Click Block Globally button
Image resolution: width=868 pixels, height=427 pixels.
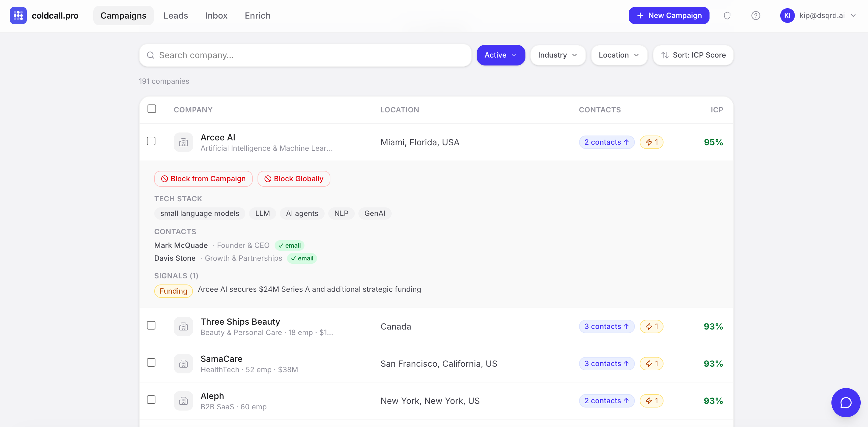[293, 178]
